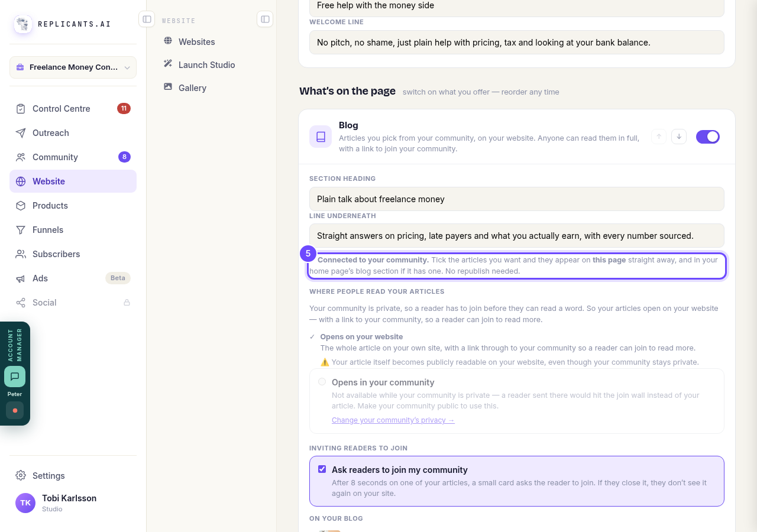Click the Blog book icon
The image size is (757, 532).
click(321, 137)
